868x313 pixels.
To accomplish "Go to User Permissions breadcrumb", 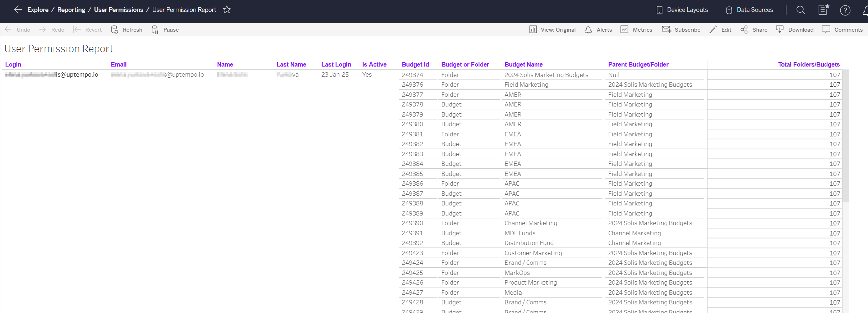I will (119, 10).
